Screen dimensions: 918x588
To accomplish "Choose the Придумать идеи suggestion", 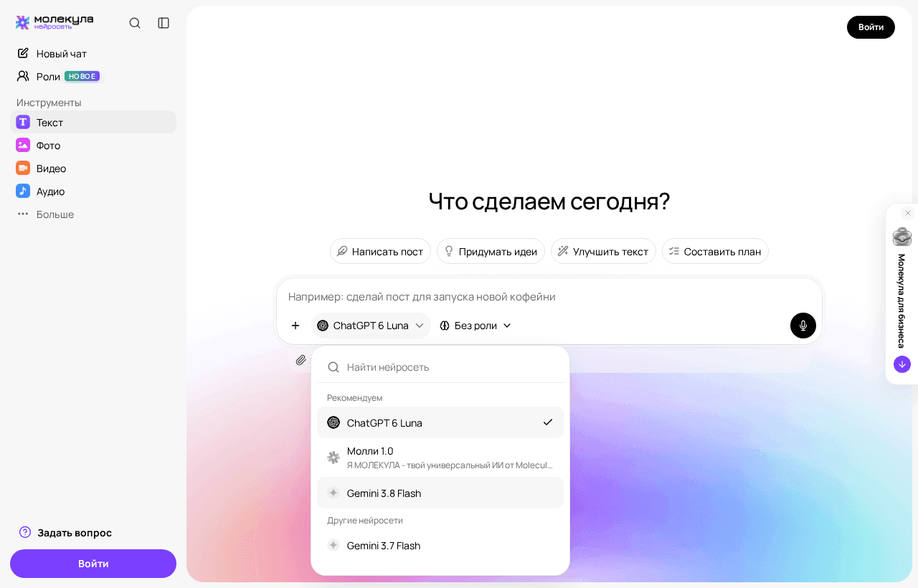I will coord(491,251).
